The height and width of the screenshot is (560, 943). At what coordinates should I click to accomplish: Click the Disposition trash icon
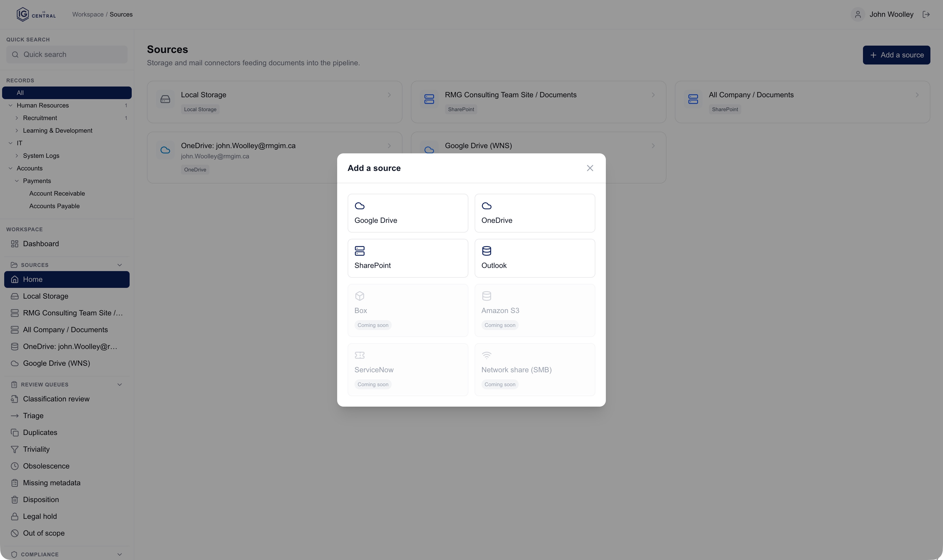[x=15, y=500]
